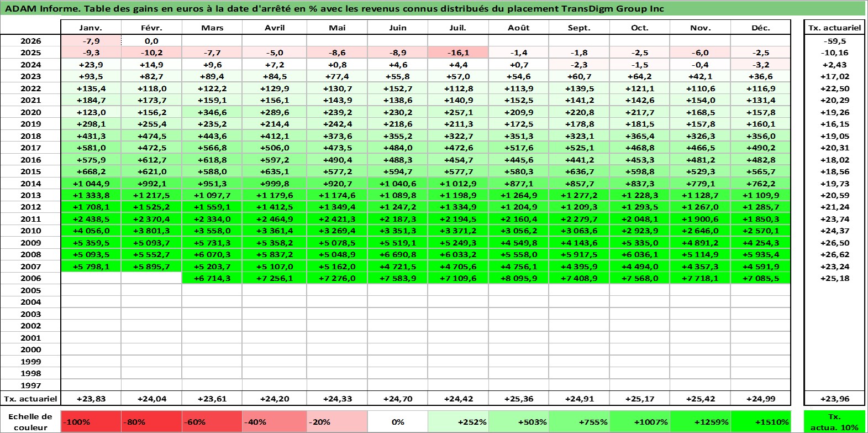Click the +668,2 cell in 2015 row

91,171
